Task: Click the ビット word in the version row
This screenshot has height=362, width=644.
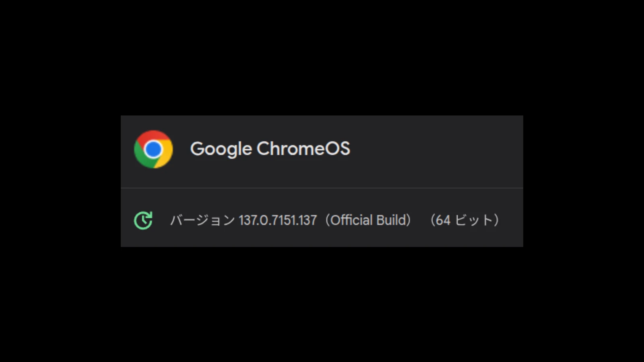Action: click(474, 220)
